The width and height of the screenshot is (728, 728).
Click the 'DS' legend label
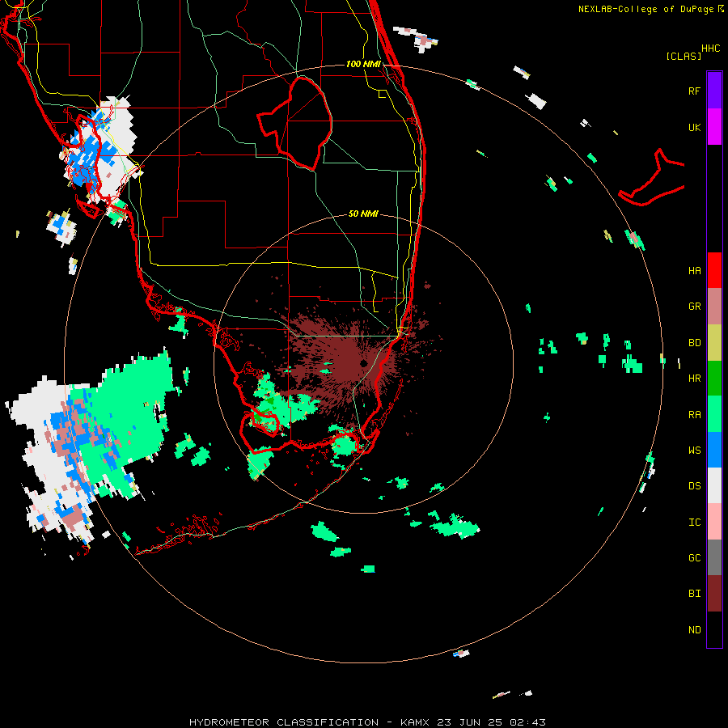pos(694,486)
